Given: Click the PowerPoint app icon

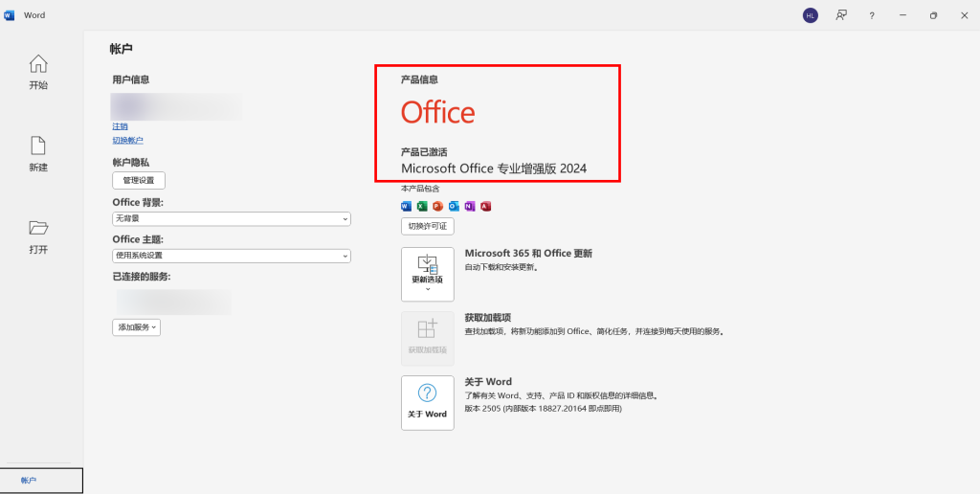Looking at the screenshot, I should pos(437,207).
